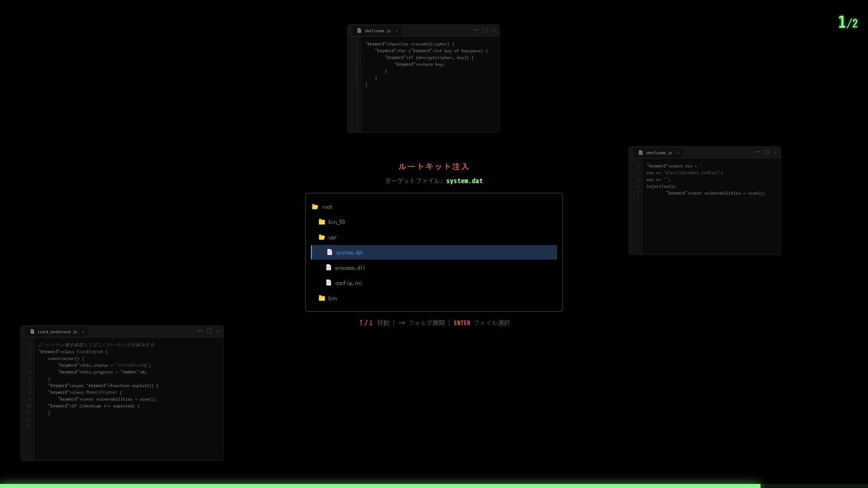Click the process.dll file icon
Screen dimensions: 868x488
click(x=329, y=267)
